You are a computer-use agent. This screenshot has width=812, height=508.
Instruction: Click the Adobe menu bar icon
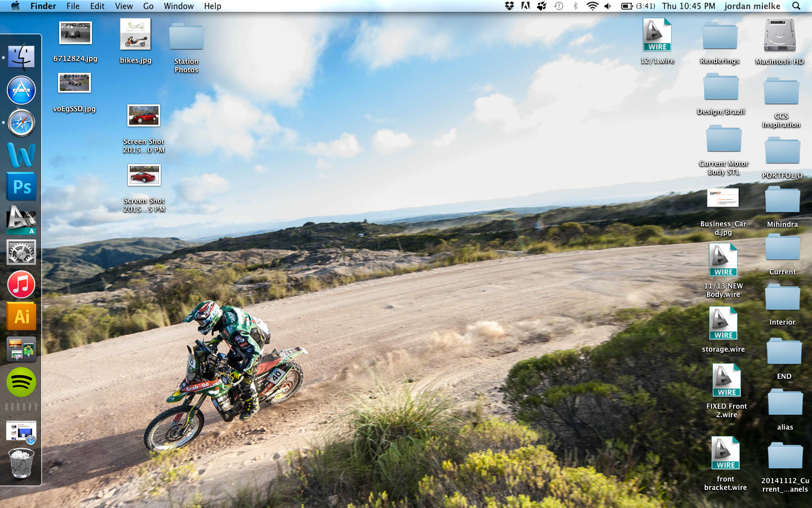526,6
